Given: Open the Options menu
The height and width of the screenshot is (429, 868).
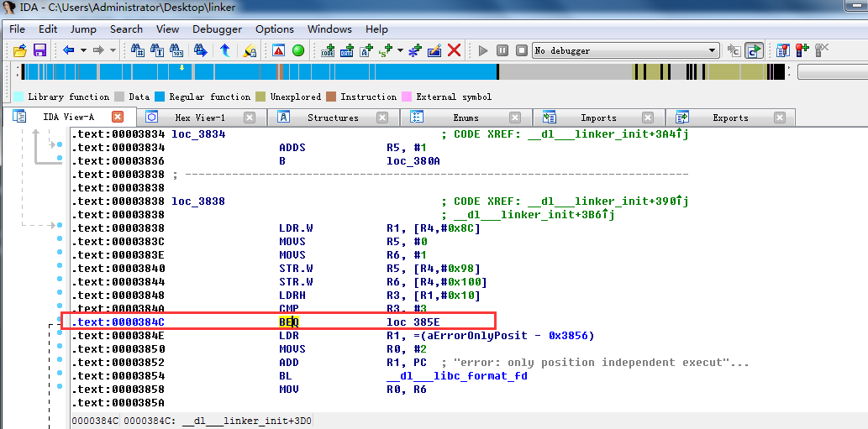Looking at the screenshot, I should click(x=275, y=29).
